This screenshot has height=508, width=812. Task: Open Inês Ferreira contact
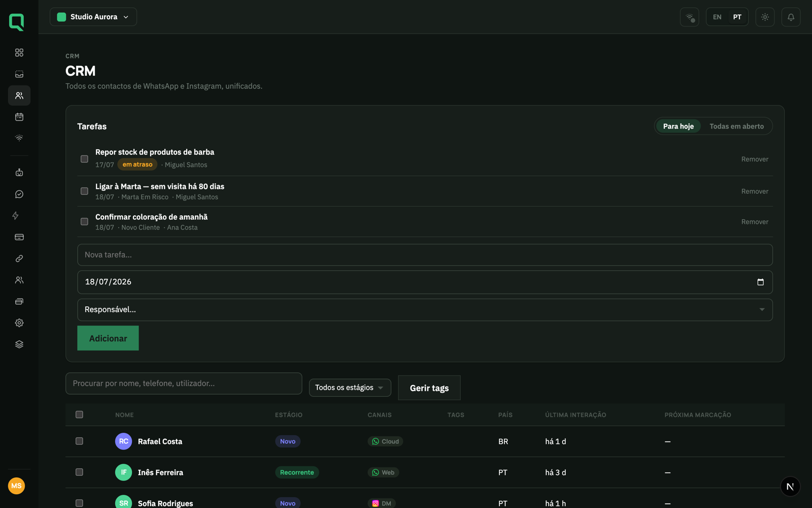pos(160,472)
